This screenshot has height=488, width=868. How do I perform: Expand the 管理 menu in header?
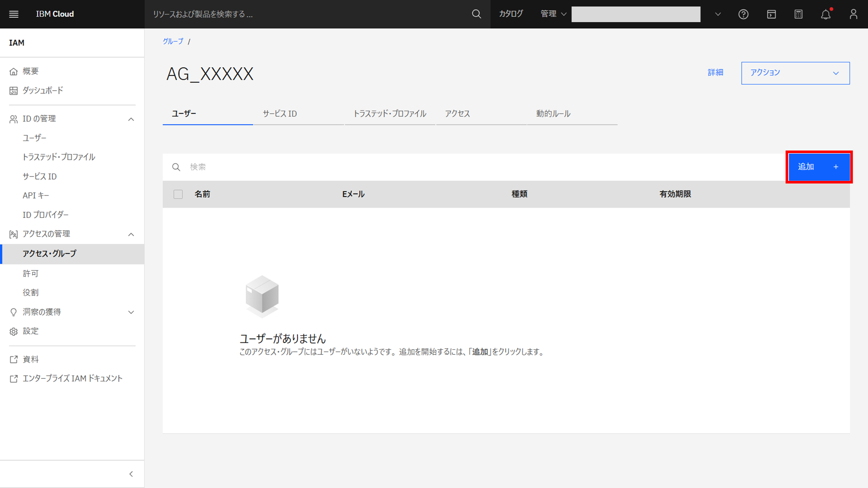(x=553, y=14)
